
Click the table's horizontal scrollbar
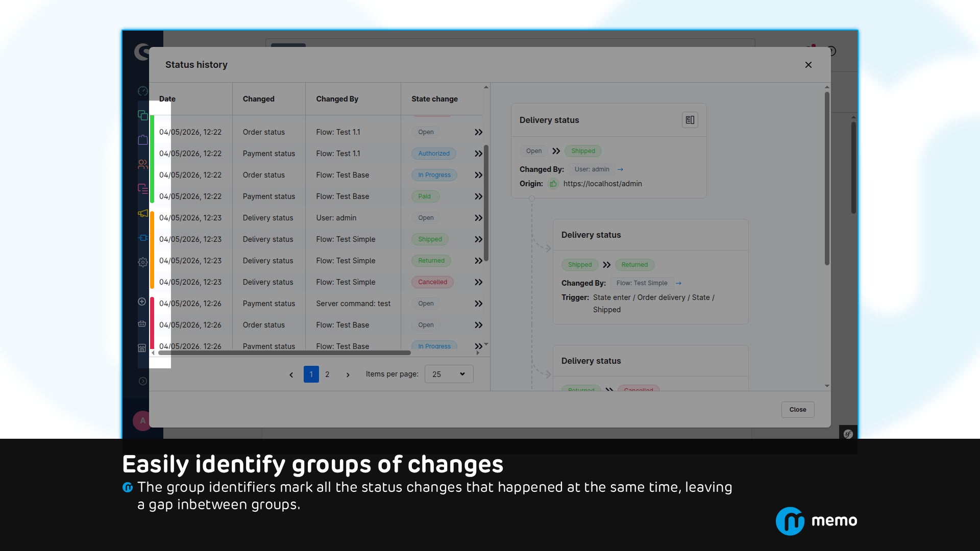284,353
